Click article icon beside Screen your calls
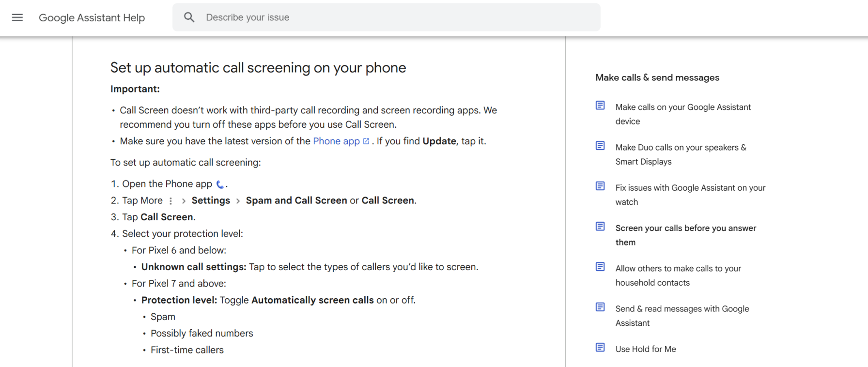The height and width of the screenshot is (367, 868). coord(600,226)
